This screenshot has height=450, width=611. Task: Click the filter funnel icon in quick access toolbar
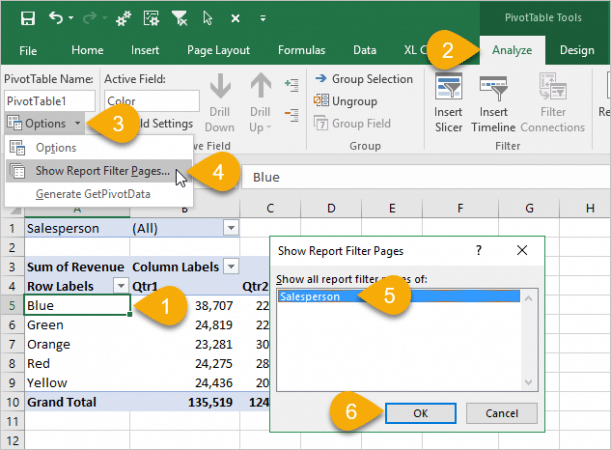click(x=180, y=17)
